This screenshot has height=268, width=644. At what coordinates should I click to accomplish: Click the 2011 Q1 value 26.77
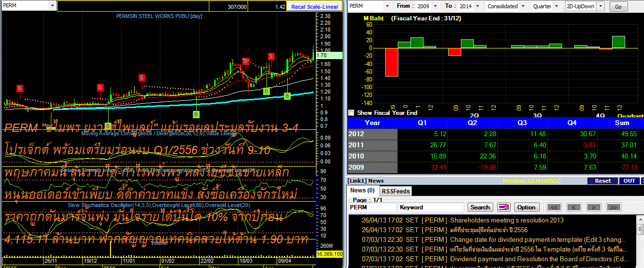[437, 145]
